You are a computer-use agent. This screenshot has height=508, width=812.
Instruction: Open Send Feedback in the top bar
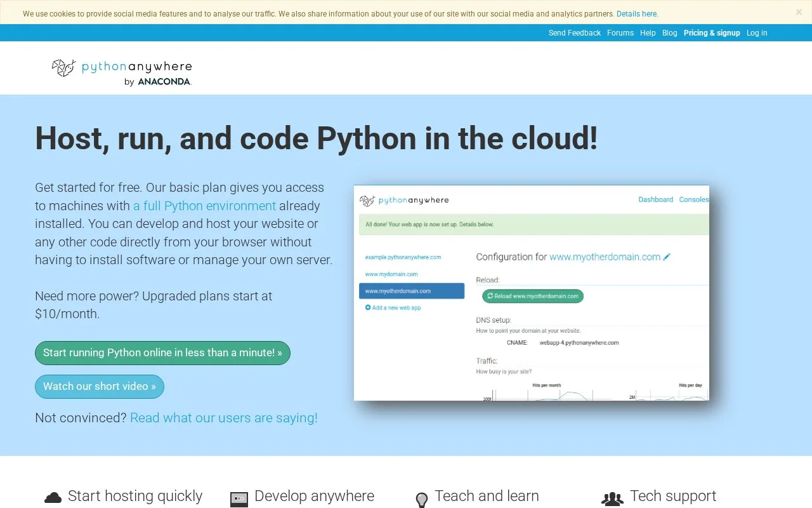[x=575, y=33]
